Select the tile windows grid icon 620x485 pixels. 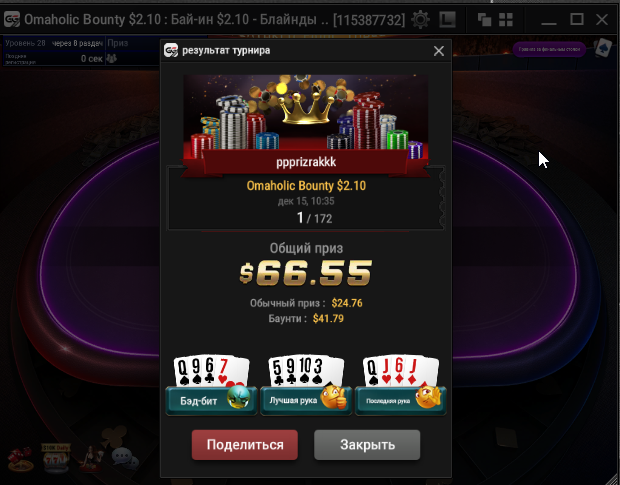(x=506, y=19)
